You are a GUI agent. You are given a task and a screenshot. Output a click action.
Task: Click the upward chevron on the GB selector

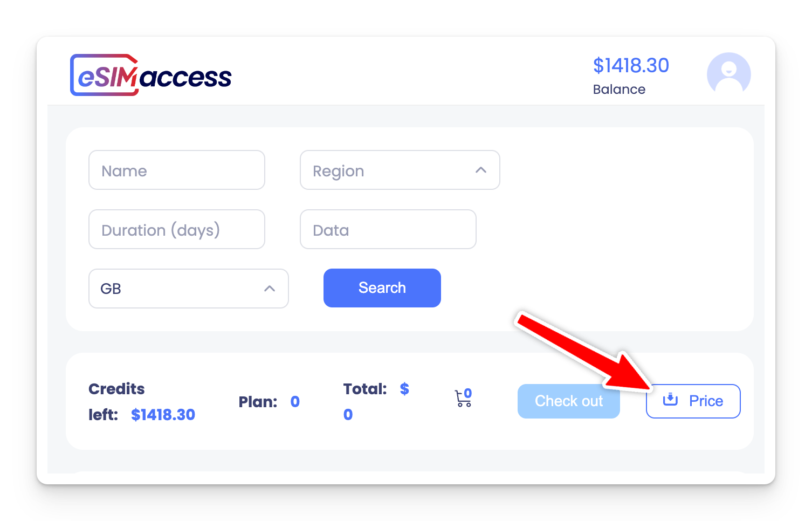(270, 289)
